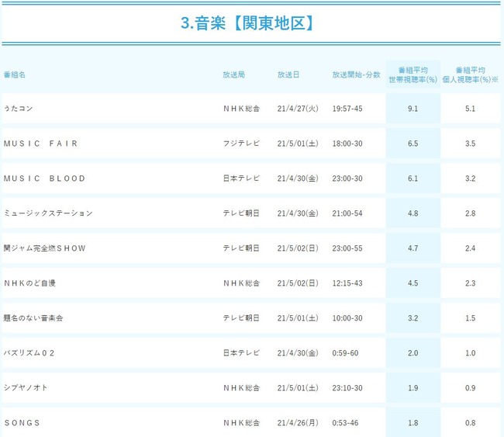Click the heading 3.音楽【関東地区】
Viewport: 504px width, 437px height.
point(247,23)
